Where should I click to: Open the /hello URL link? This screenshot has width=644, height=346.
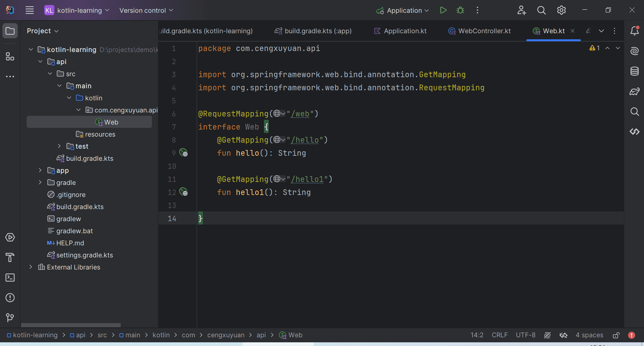tap(305, 140)
